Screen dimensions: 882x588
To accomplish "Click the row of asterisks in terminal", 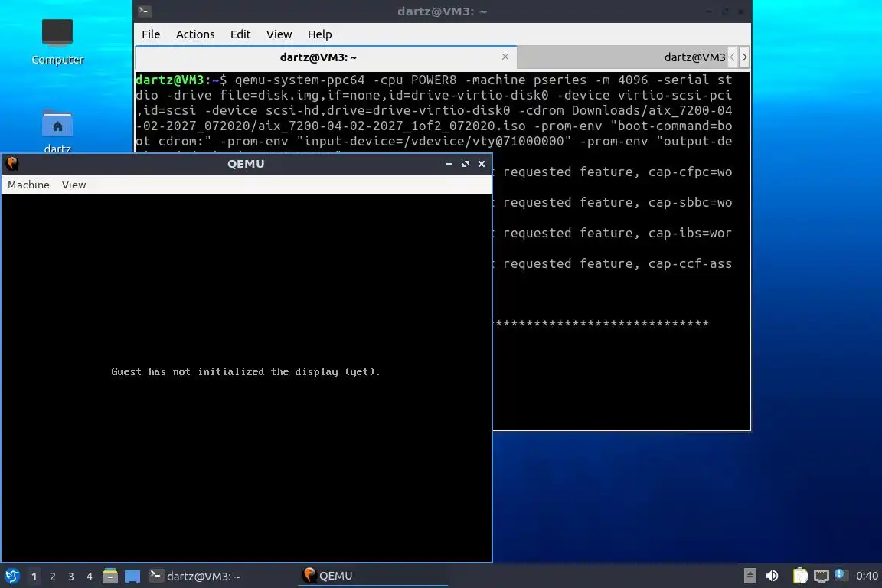I will pos(601,324).
